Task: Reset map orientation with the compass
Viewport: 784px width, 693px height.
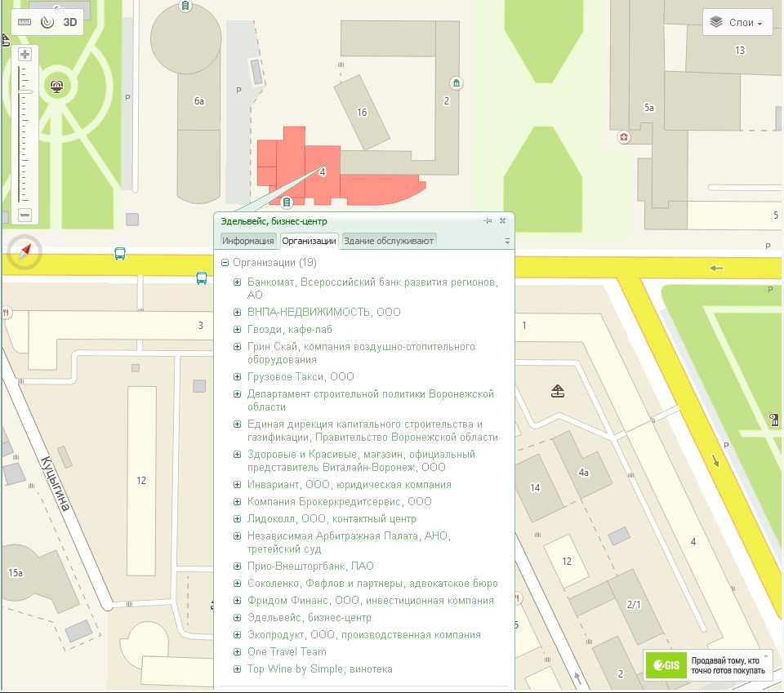Action: tap(24, 252)
